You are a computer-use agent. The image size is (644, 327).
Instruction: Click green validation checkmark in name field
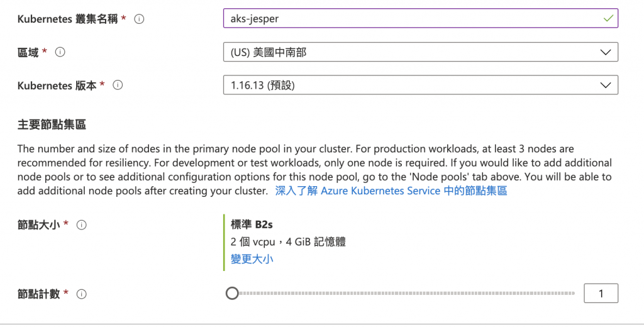(x=608, y=18)
